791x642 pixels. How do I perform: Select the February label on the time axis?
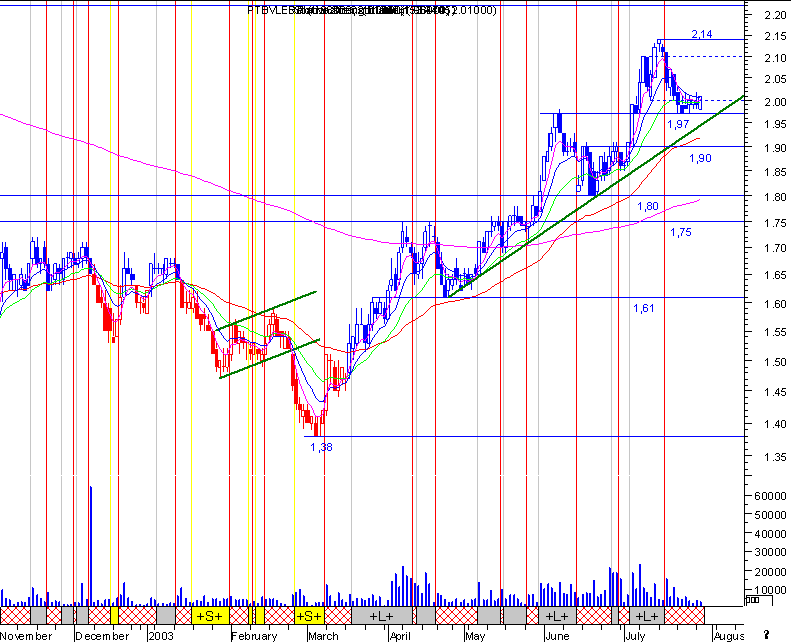(x=255, y=636)
